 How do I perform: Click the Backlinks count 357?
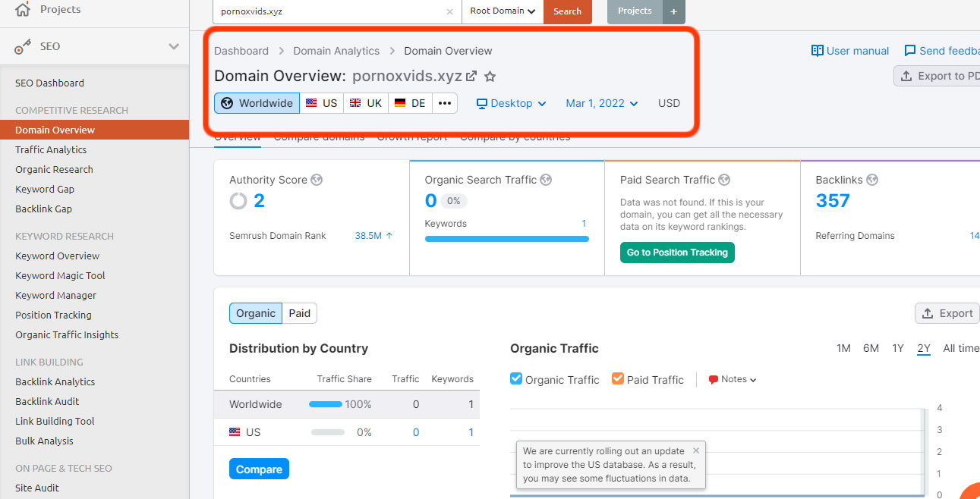pyautogui.click(x=833, y=201)
